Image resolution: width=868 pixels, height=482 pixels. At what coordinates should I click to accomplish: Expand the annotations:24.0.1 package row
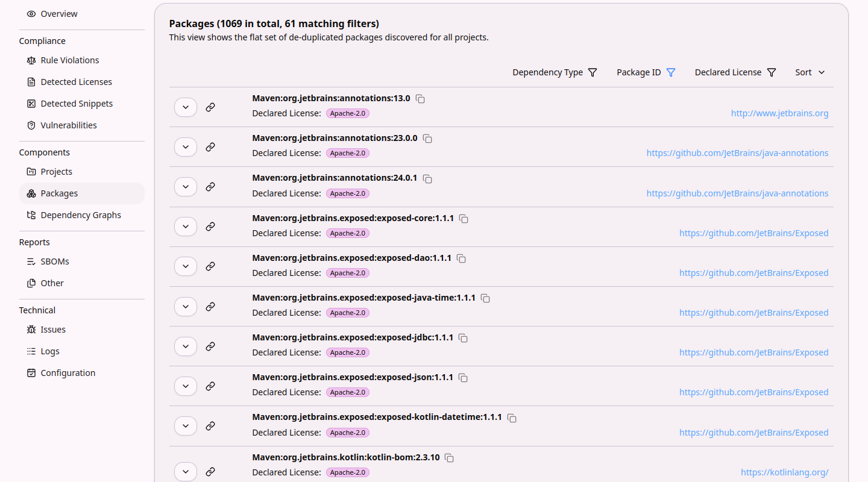point(186,187)
